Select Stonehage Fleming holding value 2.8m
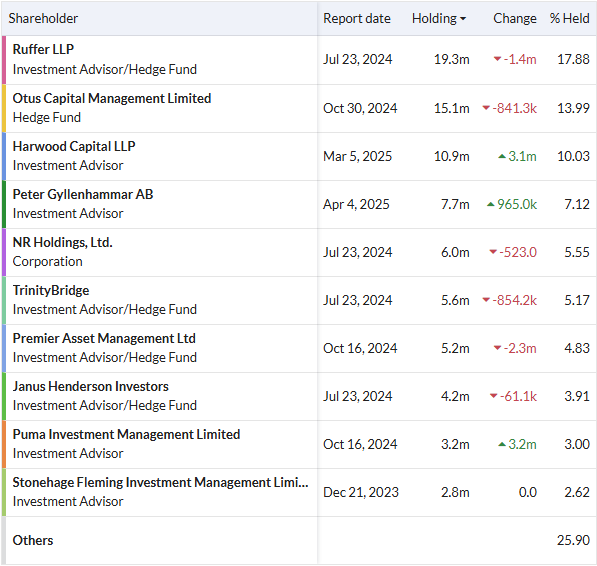This screenshot has width=597, height=566. click(x=455, y=492)
